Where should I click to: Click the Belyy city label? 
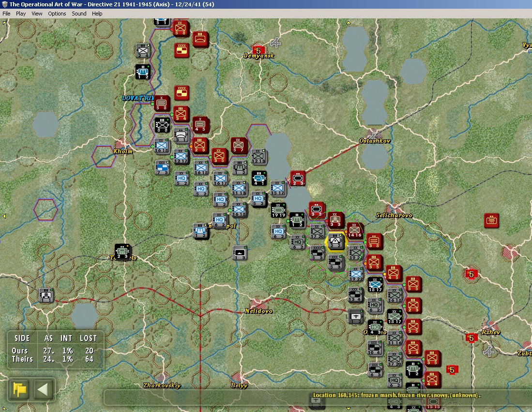click(x=239, y=385)
